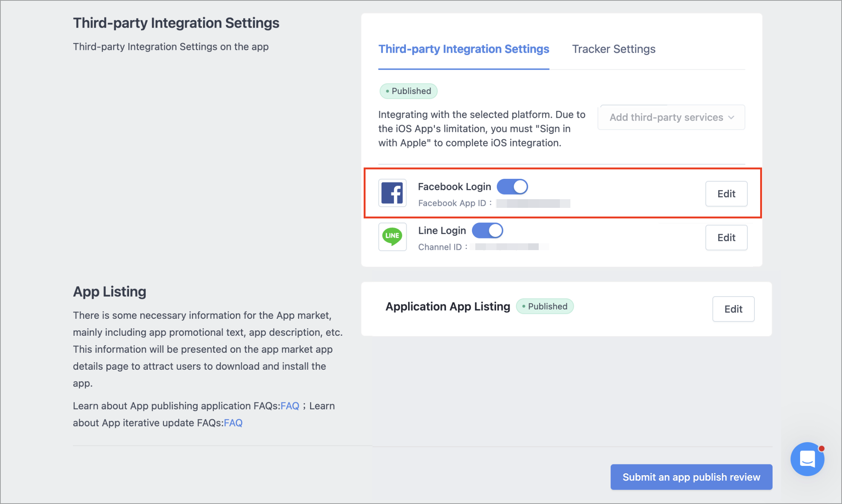
Task: Turn off the Facebook Login toggle
Action: coord(512,187)
